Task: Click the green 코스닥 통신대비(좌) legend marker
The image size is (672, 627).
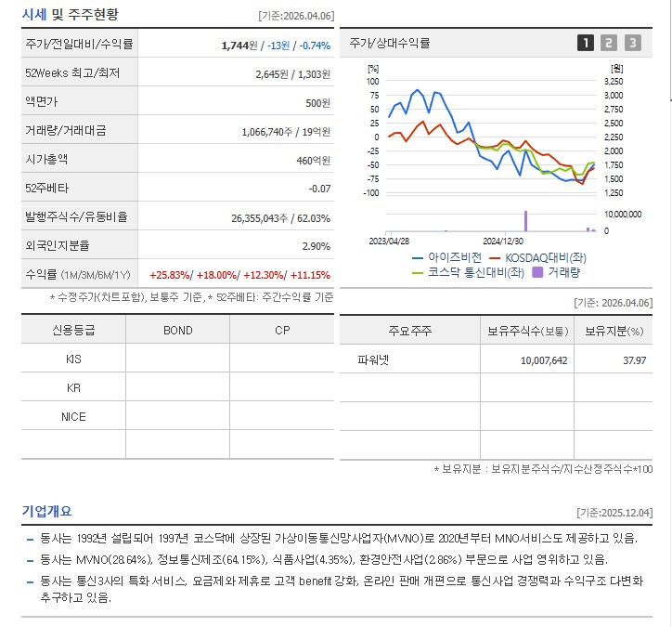Action: point(418,273)
